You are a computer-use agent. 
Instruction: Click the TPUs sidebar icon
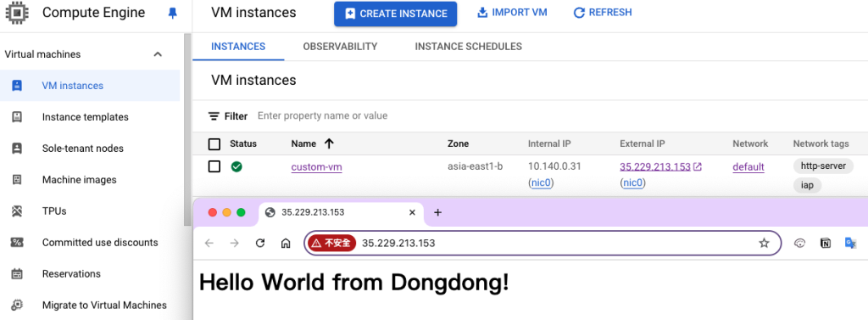pyautogui.click(x=17, y=211)
